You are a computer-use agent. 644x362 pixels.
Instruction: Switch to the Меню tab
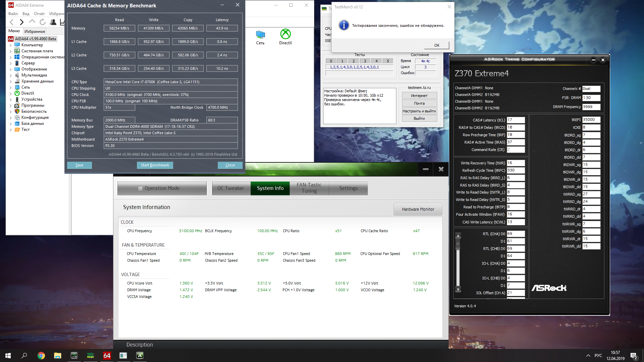(14, 31)
